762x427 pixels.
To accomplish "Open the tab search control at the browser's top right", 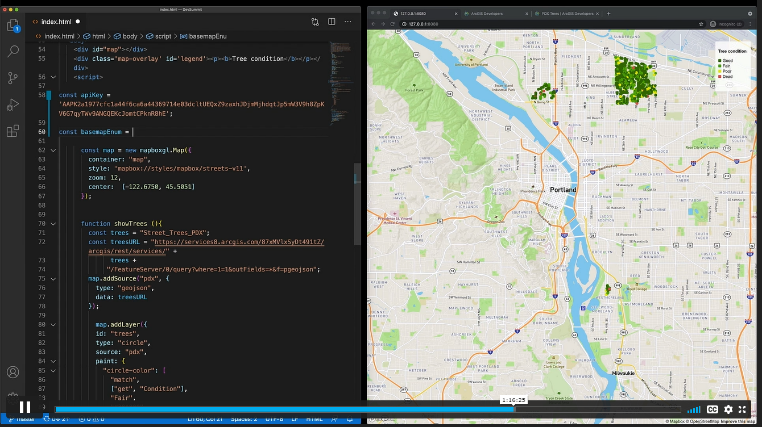I will pyautogui.click(x=750, y=14).
